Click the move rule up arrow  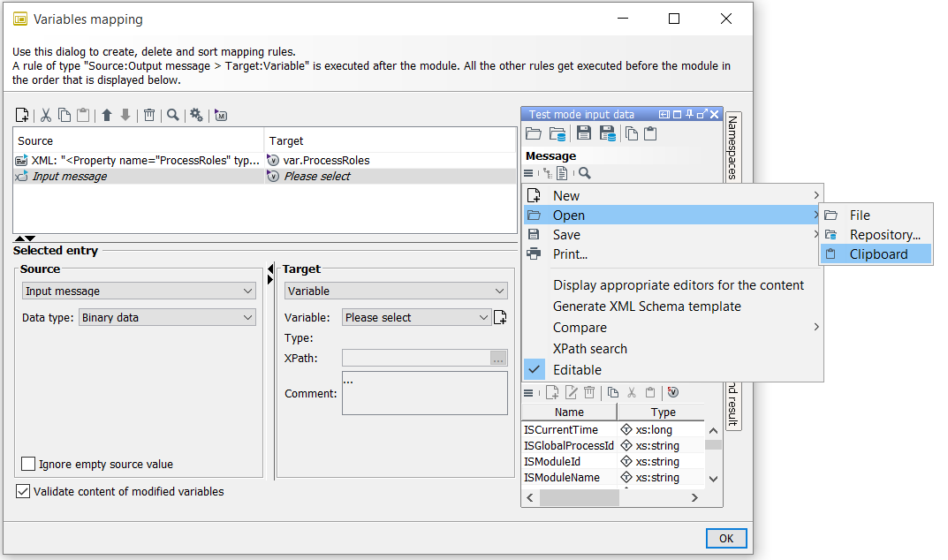(x=107, y=115)
